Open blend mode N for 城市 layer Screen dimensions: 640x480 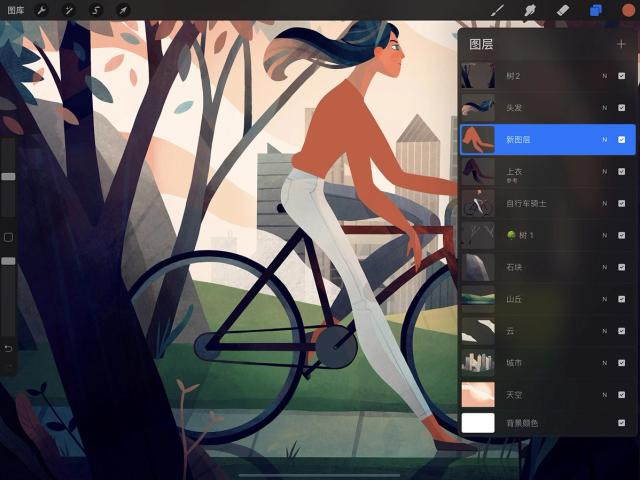(604, 363)
